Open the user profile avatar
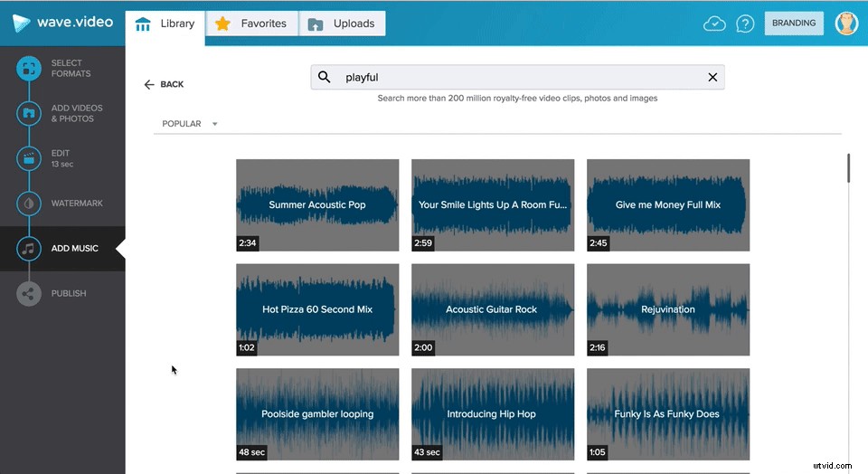The image size is (868, 474). (846, 24)
